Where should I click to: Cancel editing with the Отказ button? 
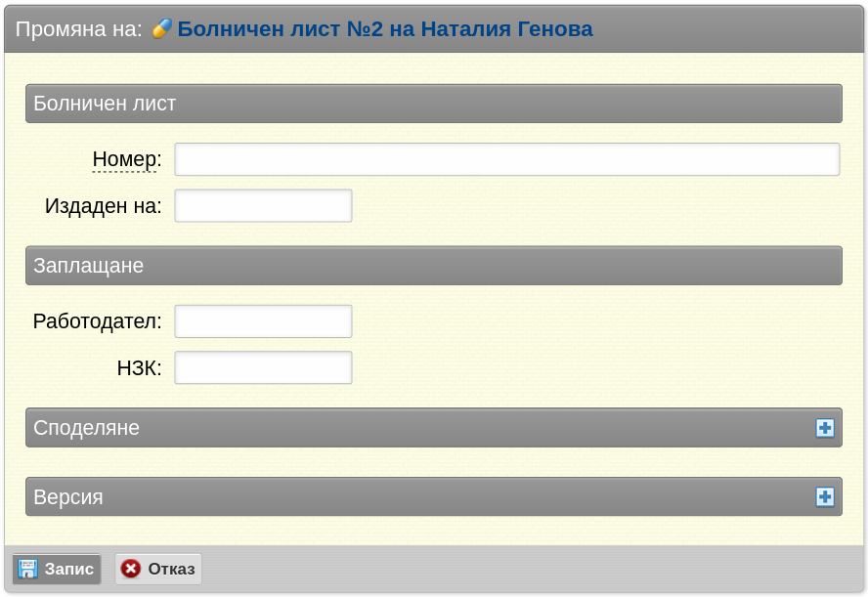pyautogui.click(x=158, y=569)
